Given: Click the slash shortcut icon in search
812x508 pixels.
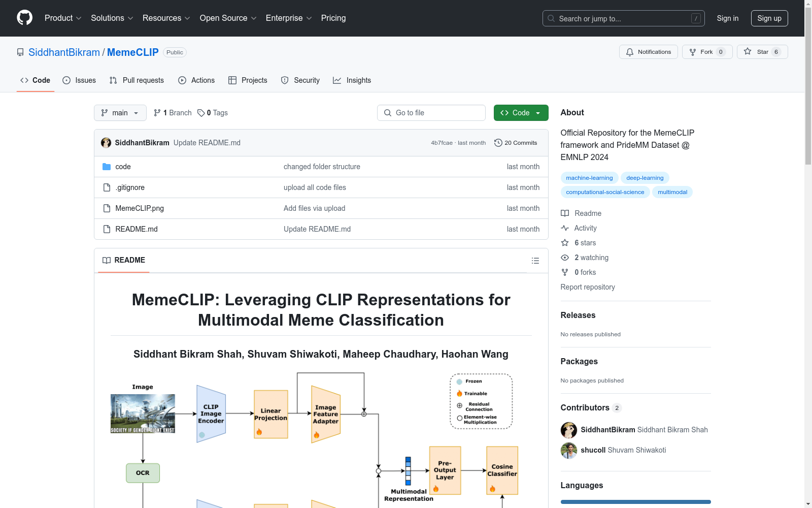Looking at the screenshot, I should [x=696, y=18].
